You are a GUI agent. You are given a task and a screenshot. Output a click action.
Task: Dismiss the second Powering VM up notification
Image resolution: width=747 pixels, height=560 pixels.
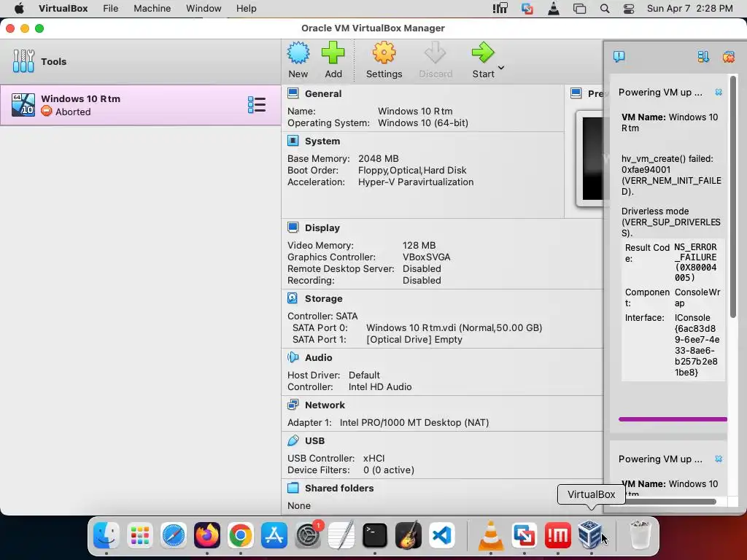[x=719, y=459]
